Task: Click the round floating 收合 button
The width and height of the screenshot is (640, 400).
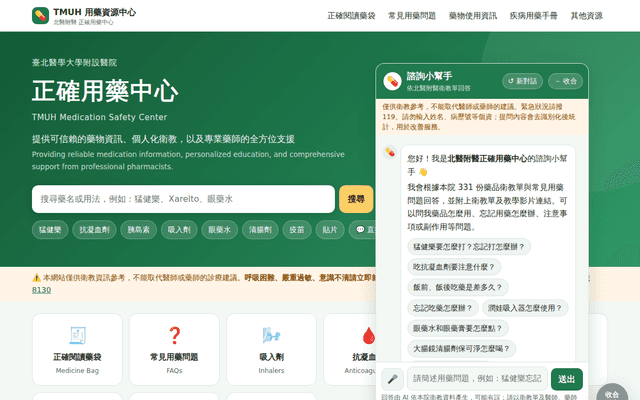Action: point(612,393)
